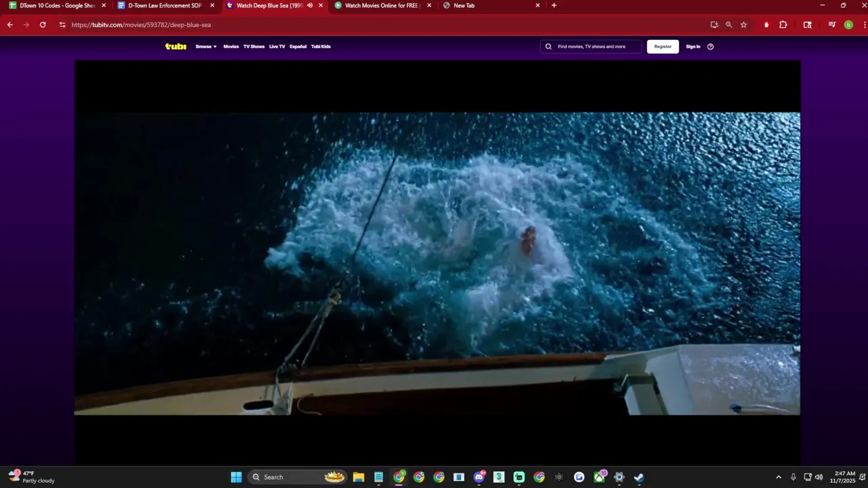The width and height of the screenshot is (868, 488).
Task: Open Tubi Kids in navigation
Action: pos(321,47)
